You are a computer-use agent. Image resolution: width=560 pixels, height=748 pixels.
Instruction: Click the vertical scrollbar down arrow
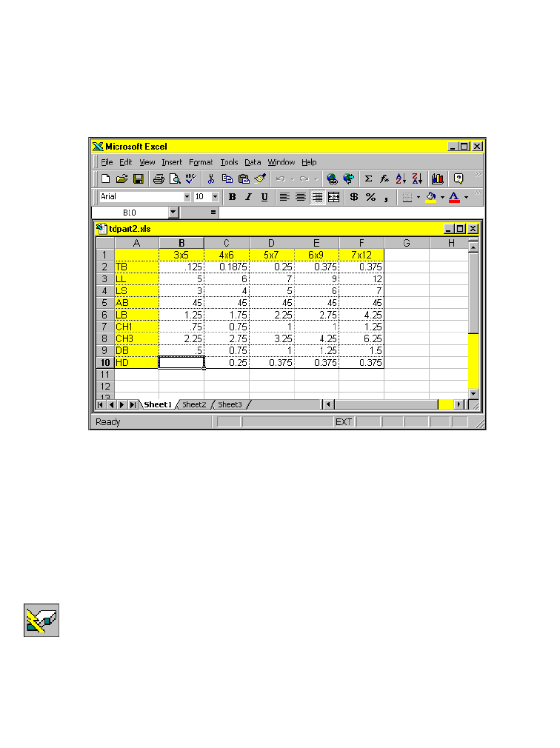[473, 393]
